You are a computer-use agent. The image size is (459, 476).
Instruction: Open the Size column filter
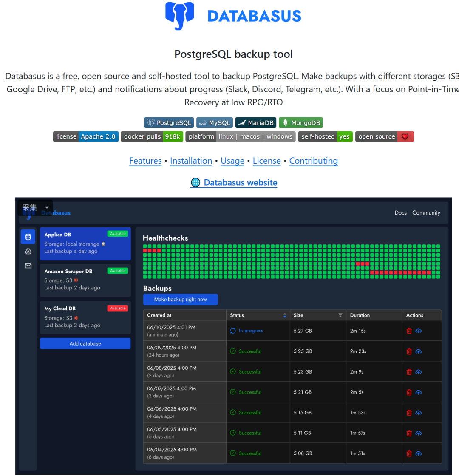[x=340, y=315]
